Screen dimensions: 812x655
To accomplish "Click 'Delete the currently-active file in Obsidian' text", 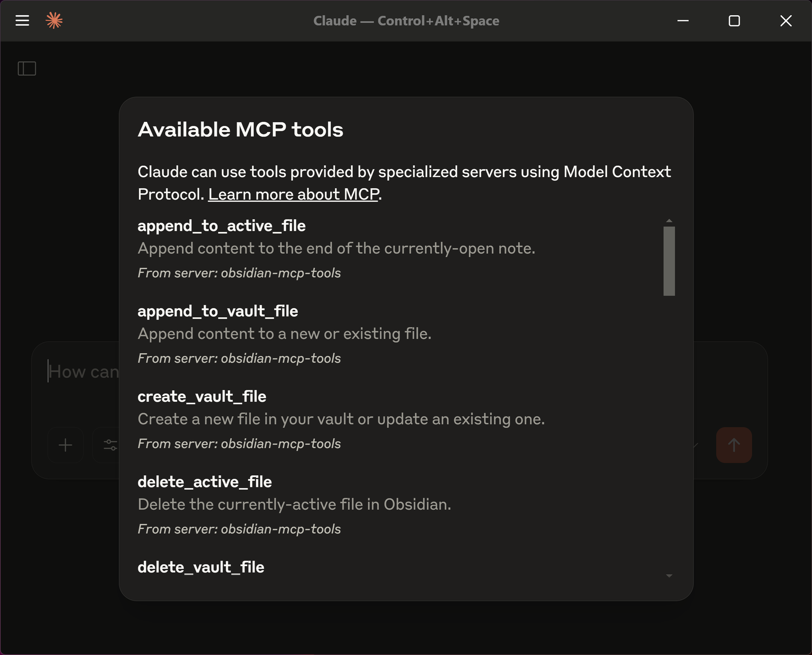I will click(x=294, y=504).
